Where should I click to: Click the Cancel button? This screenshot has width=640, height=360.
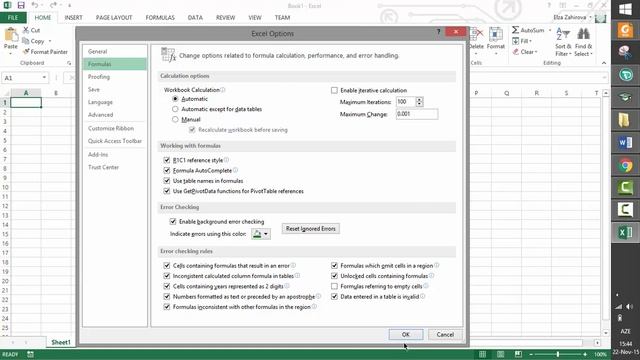tap(445, 334)
